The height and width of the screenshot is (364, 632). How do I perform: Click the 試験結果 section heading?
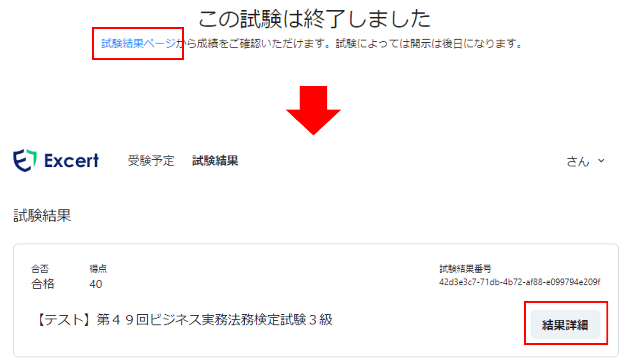42,216
